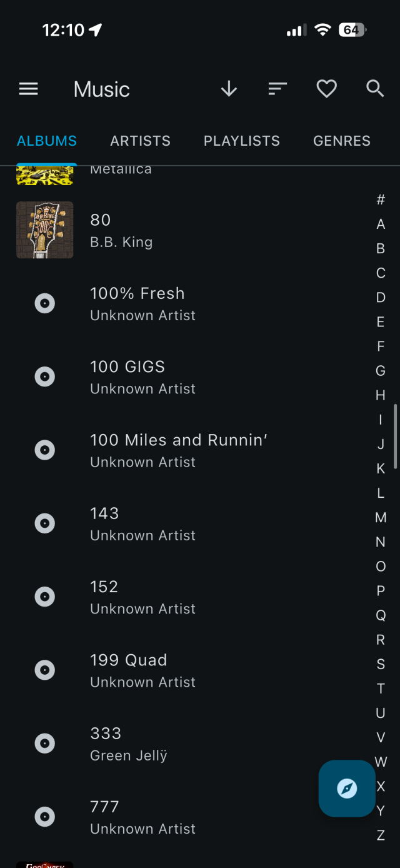Open the music search icon
This screenshot has width=400, height=868.
[375, 89]
